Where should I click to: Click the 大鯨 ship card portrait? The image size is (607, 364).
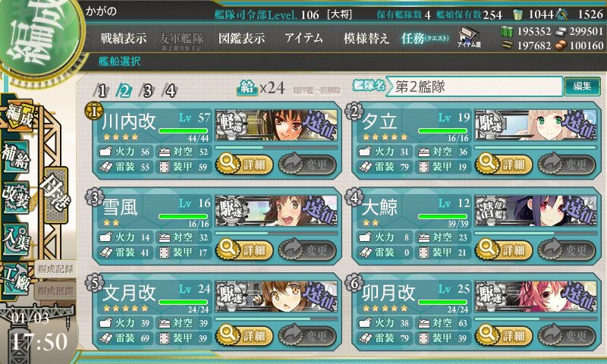[x=536, y=211]
